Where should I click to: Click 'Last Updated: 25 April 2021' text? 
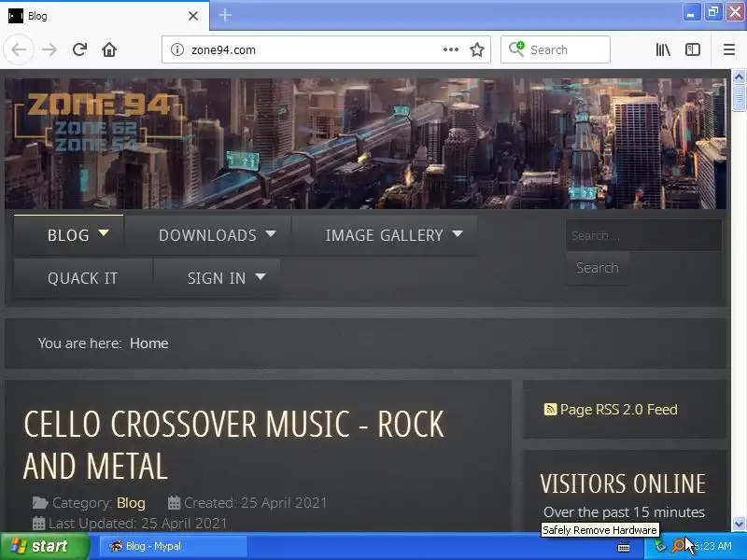pos(137,524)
